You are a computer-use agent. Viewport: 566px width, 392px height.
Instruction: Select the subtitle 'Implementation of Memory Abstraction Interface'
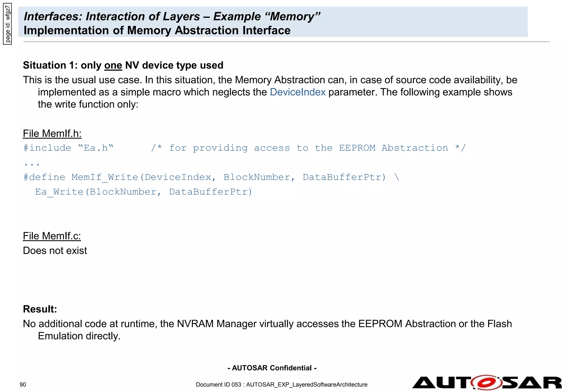click(157, 30)
